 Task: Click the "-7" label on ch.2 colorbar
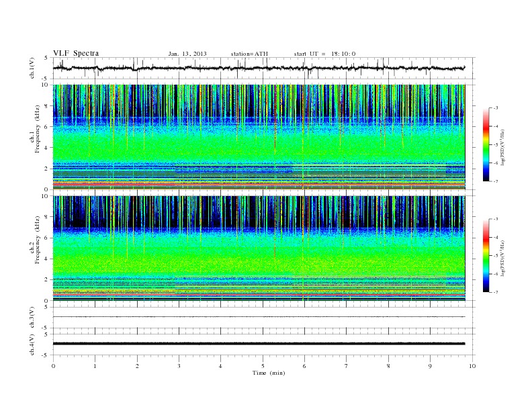click(x=495, y=292)
